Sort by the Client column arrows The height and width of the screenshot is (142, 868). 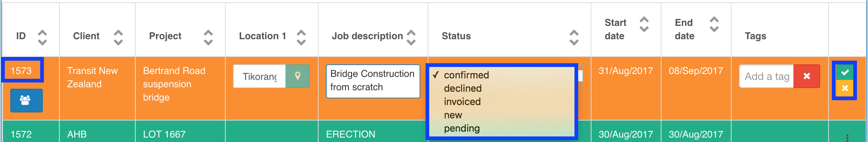118,37
